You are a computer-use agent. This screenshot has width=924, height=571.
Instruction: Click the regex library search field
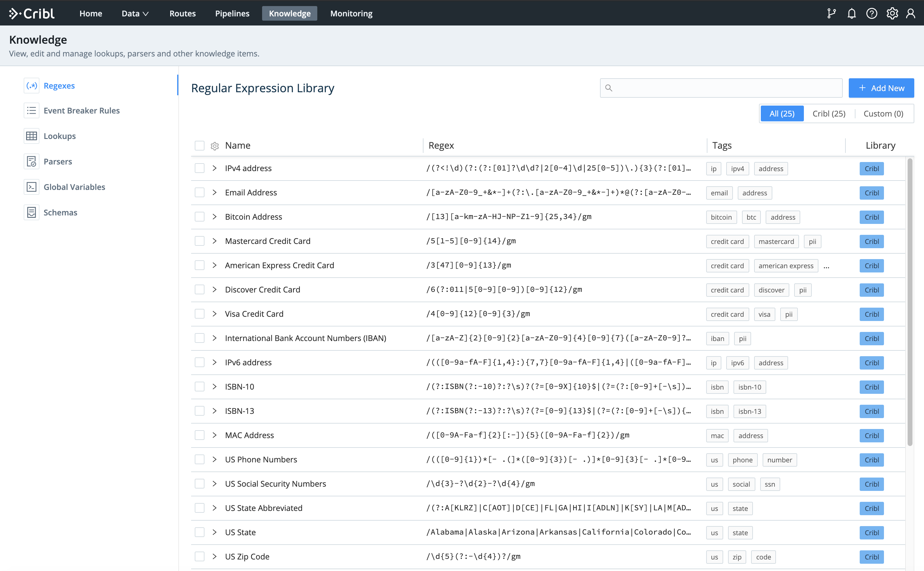point(721,88)
